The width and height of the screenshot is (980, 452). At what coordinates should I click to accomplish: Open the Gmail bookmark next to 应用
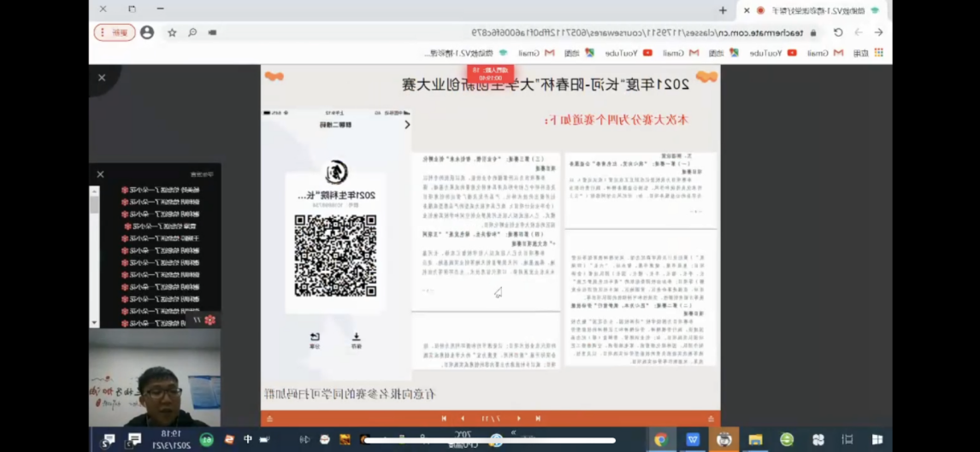(825, 53)
